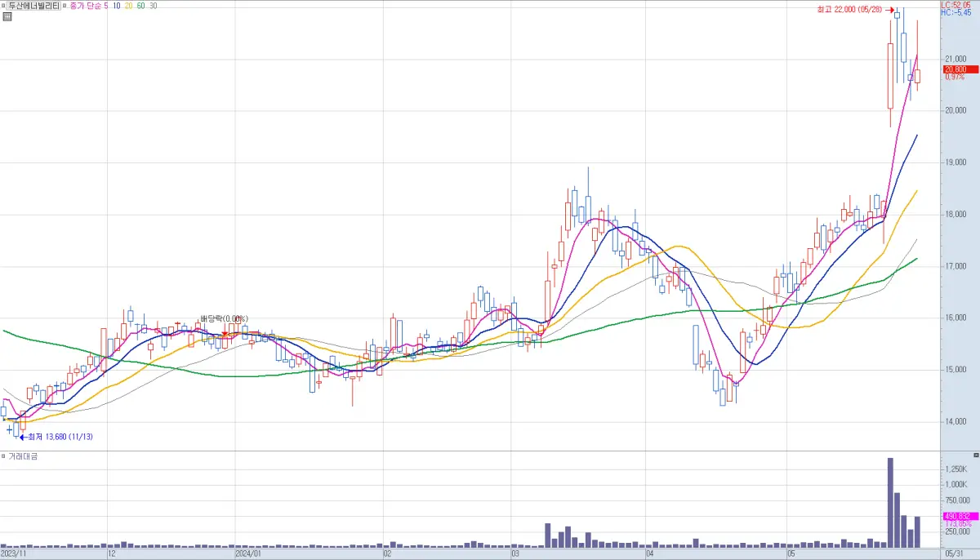Select the 5-period moving average legend value
This screenshot has width=980, height=560.
coord(106,5)
